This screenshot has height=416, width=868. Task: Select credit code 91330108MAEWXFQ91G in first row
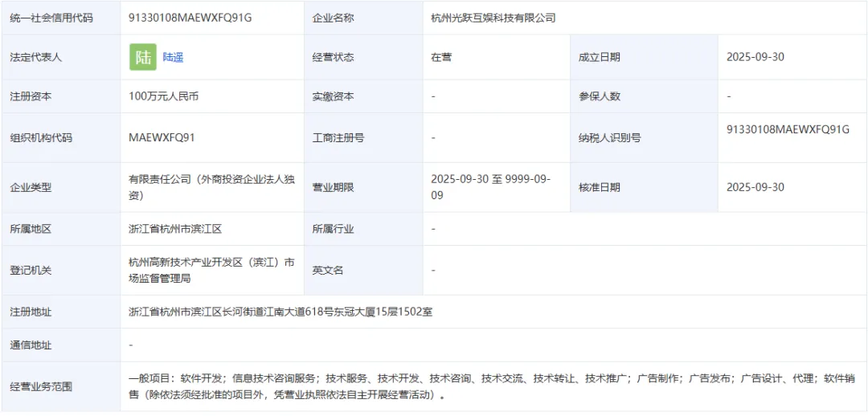point(190,18)
